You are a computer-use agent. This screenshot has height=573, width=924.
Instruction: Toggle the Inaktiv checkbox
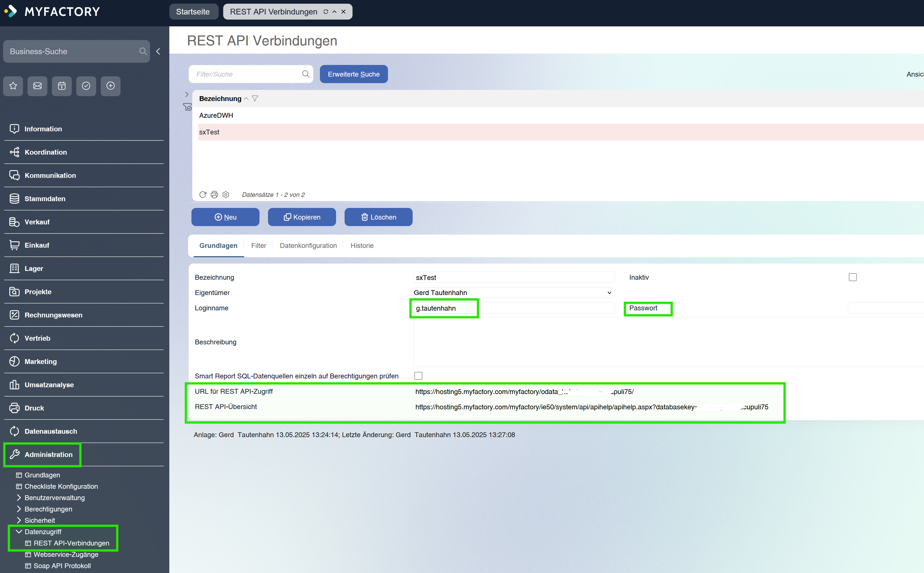pyautogui.click(x=853, y=277)
